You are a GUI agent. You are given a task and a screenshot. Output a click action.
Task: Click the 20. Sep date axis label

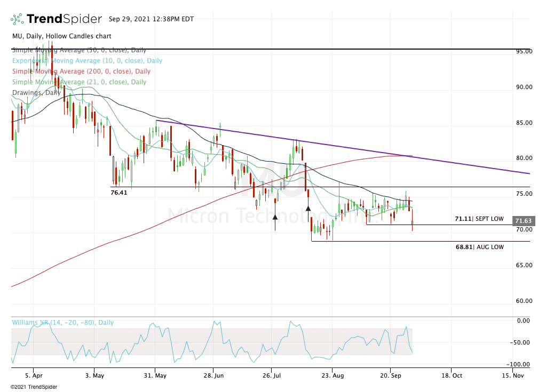tap(390, 375)
